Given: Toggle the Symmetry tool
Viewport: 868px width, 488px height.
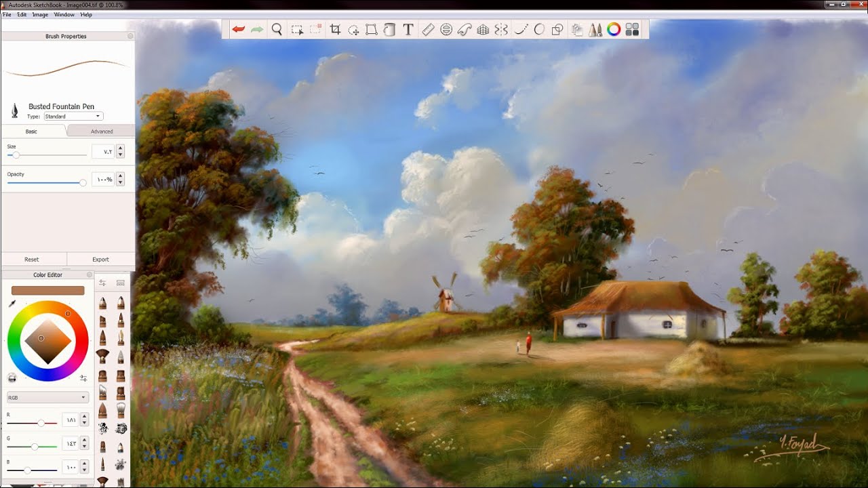Looking at the screenshot, I should (x=501, y=29).
